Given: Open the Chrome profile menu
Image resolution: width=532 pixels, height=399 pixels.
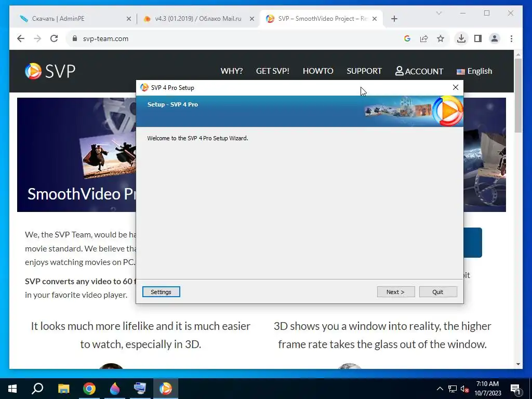Looking at the screenshot, I should [x=495, y=38].
